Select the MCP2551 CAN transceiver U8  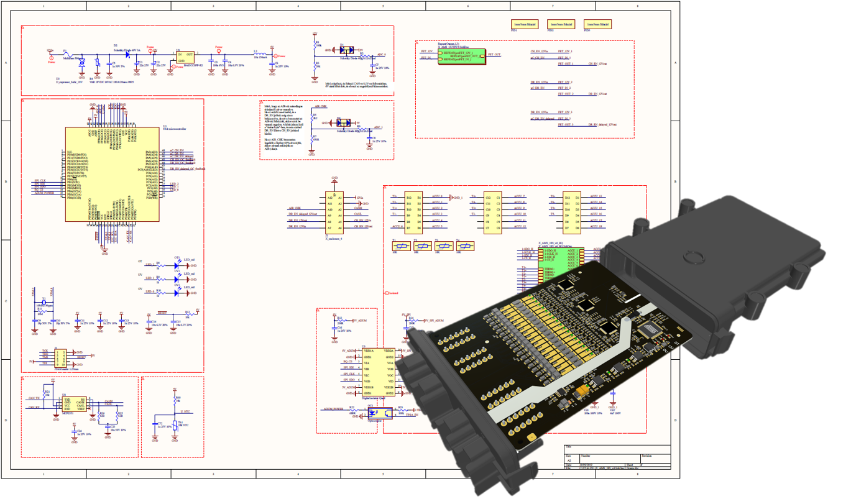(74, 404)
